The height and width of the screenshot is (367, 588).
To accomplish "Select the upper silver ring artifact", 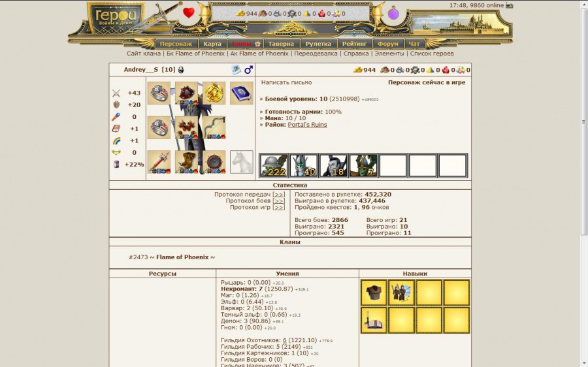I will pos(159,93).
